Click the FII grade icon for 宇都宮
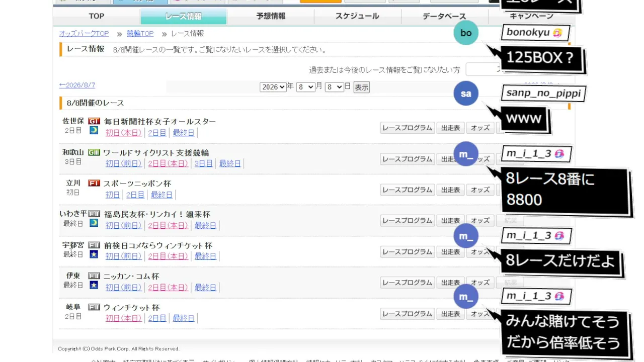644x362 pixels. pyautogui.click(x=94, y=245)
